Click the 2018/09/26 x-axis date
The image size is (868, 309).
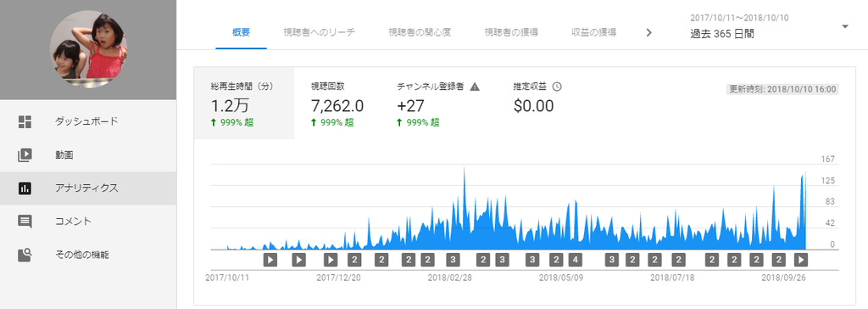click(x=784, y=278)
